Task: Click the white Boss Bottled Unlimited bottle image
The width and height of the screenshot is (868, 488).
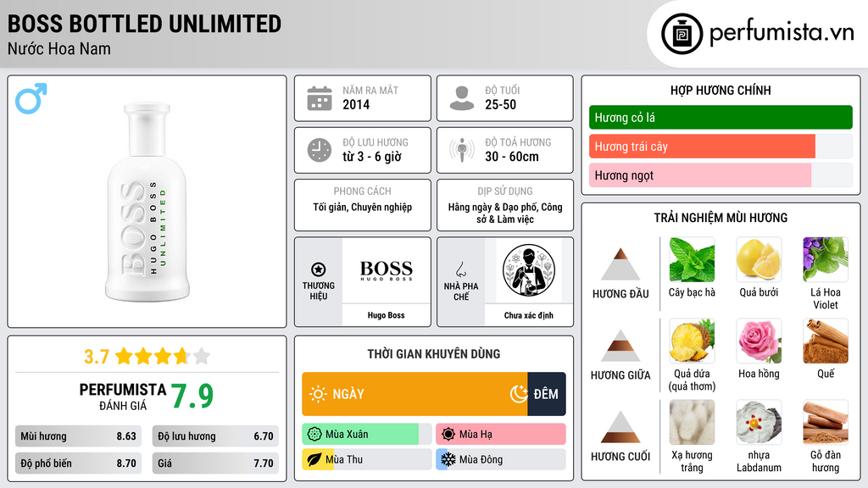Action: [x=147, y=202]
